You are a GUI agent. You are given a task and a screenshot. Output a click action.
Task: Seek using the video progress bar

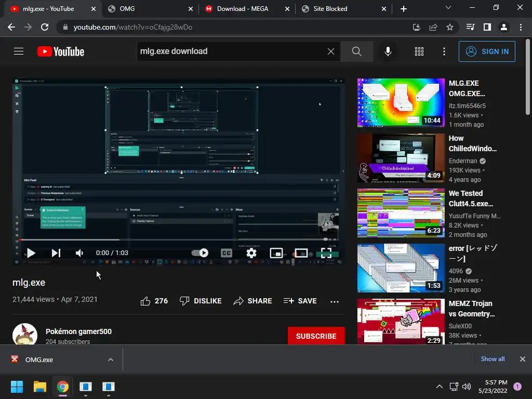tap(179, 240)
